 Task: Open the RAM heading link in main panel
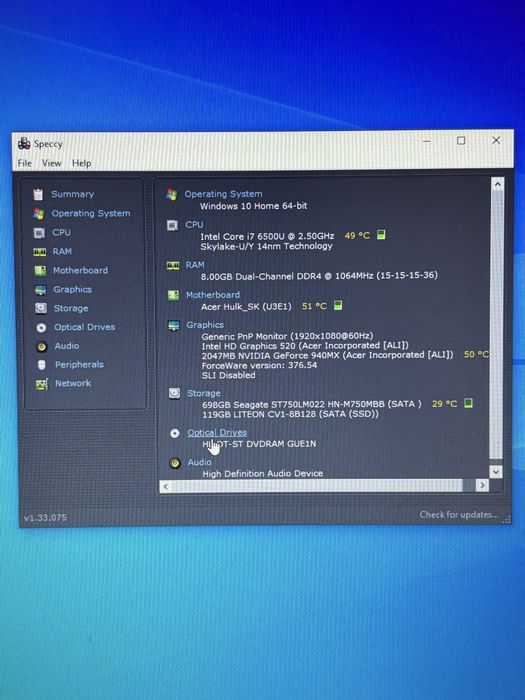[195, 265]
